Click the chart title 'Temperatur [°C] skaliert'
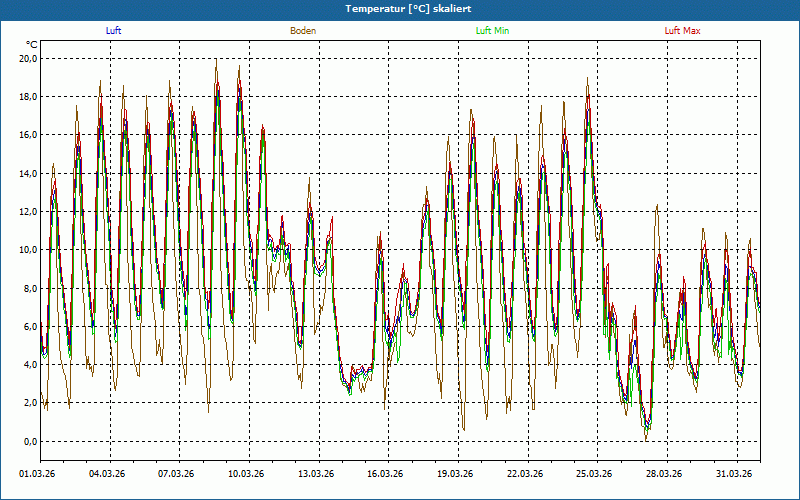The image size is (800, 500). tap(400, 8)
